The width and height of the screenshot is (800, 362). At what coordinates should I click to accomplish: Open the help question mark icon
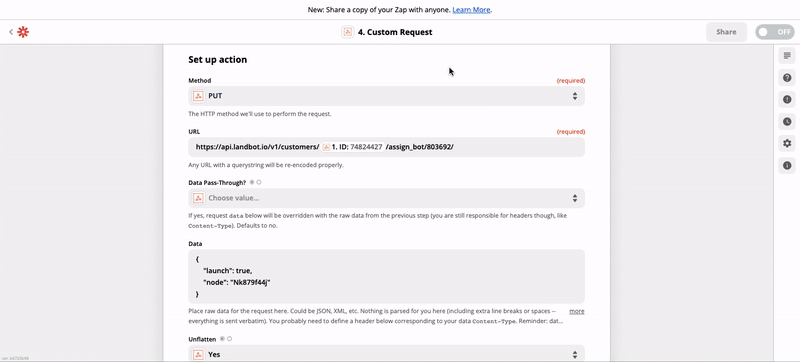click(x=787, y=77)
